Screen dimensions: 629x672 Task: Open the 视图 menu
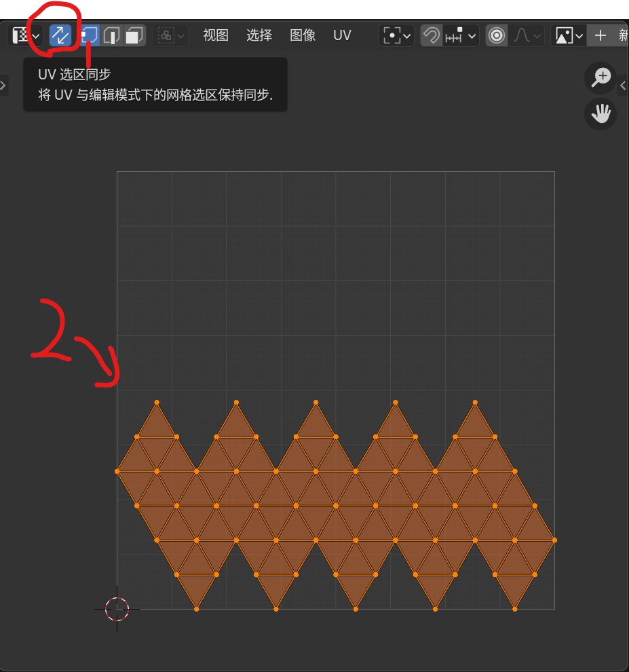click(216, 35)
